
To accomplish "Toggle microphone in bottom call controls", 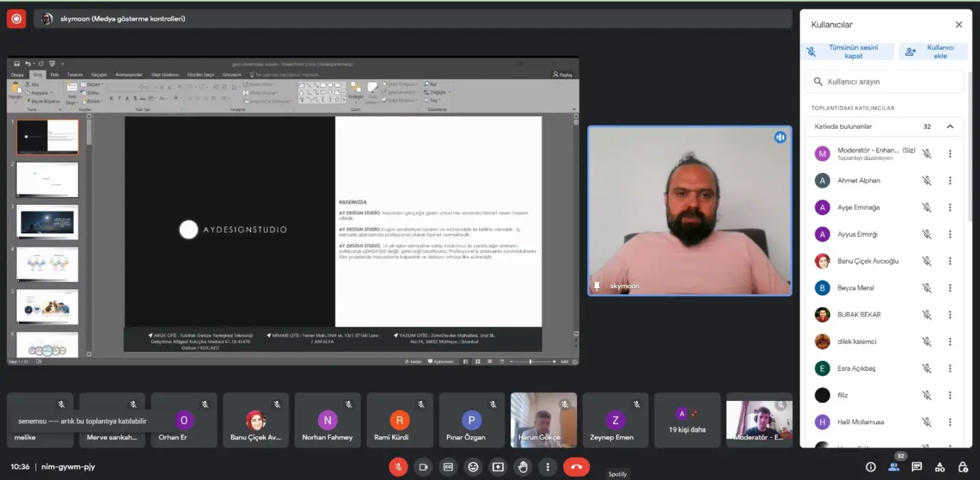I will pos(398,467).
